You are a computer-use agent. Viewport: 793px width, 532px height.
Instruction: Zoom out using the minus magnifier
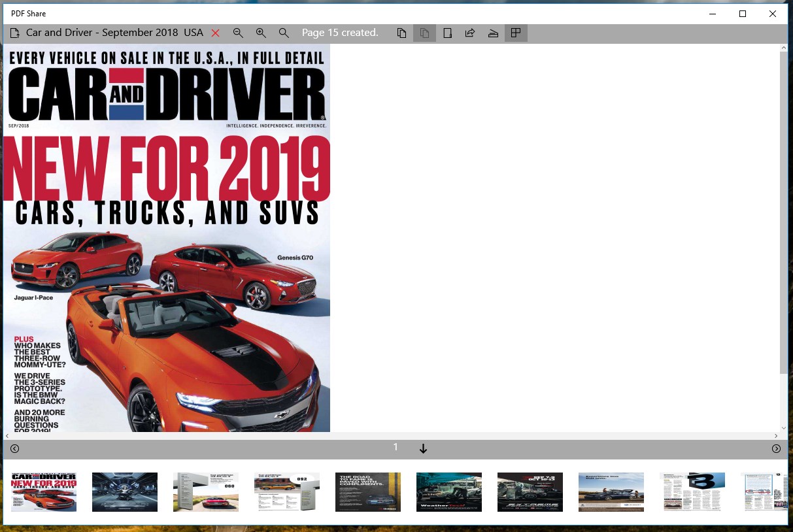coord(238,33)
